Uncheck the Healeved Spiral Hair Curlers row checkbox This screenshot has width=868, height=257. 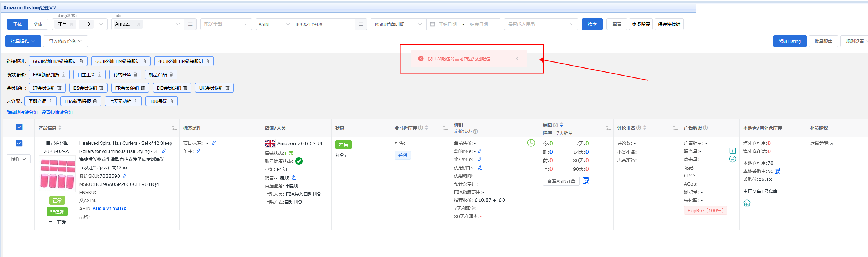pyautogui.click(x=19, y=143)
